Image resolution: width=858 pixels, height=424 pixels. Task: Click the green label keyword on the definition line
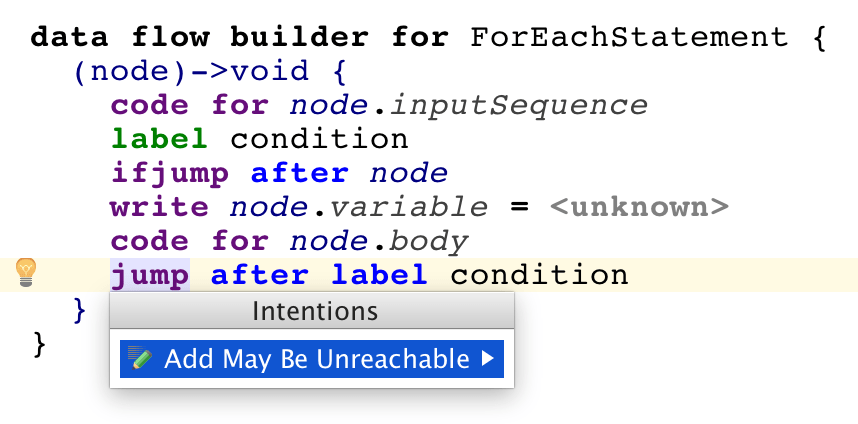(x=160, y=139)
